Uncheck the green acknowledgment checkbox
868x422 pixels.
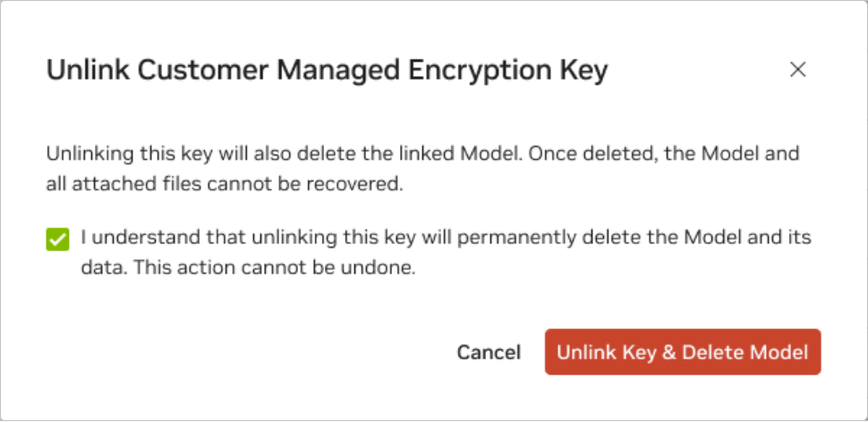click(x=58, y=240)
